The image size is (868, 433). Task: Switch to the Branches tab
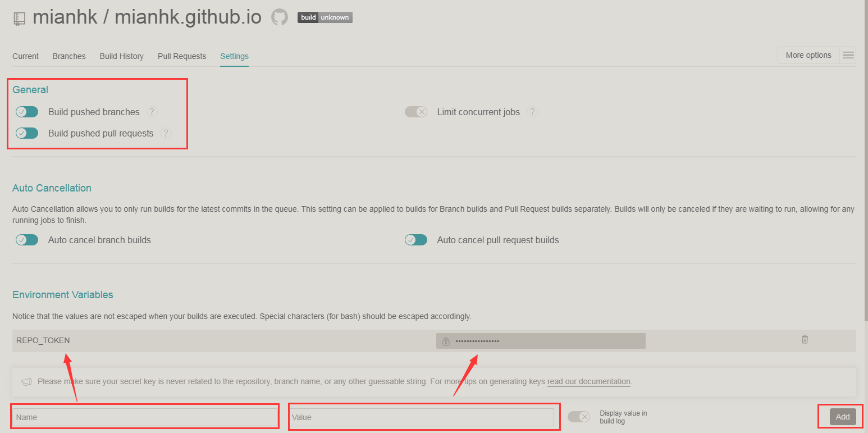point(69,56)
